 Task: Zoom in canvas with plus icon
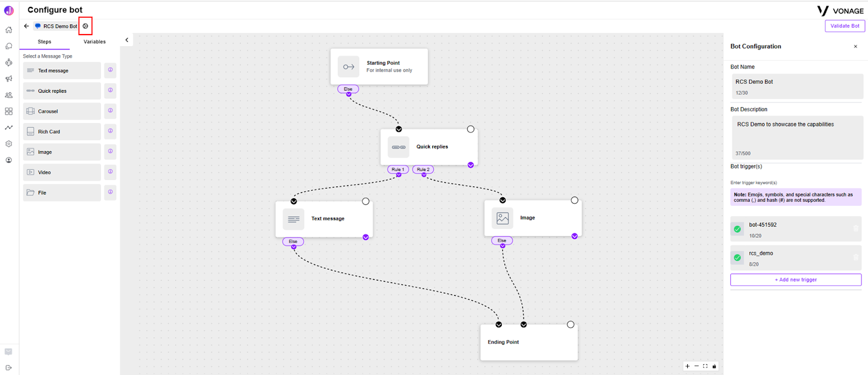[687, 366]
